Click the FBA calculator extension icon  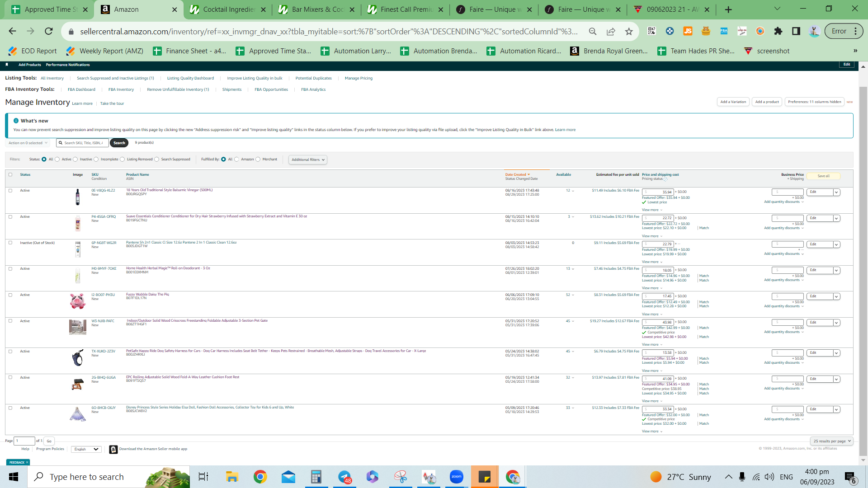[724, 31]
